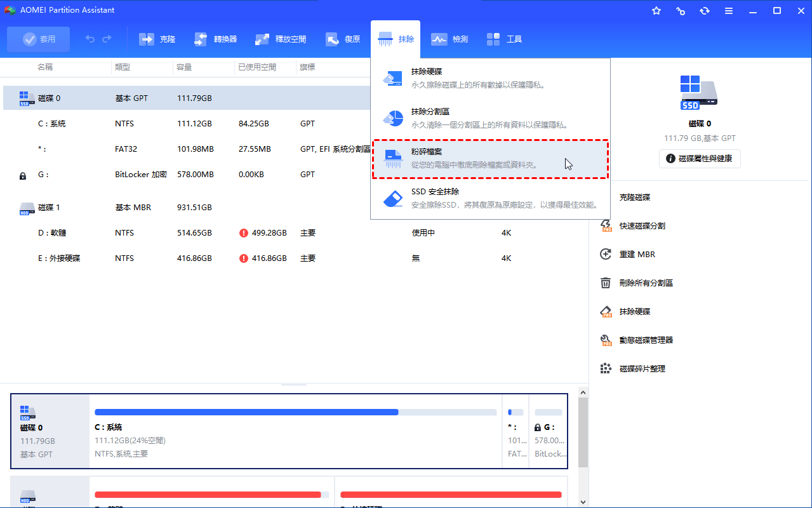This screenshot has height=508, width=812.
Task: Select the G: BitLocker partition row
Action: coord(187,175)
